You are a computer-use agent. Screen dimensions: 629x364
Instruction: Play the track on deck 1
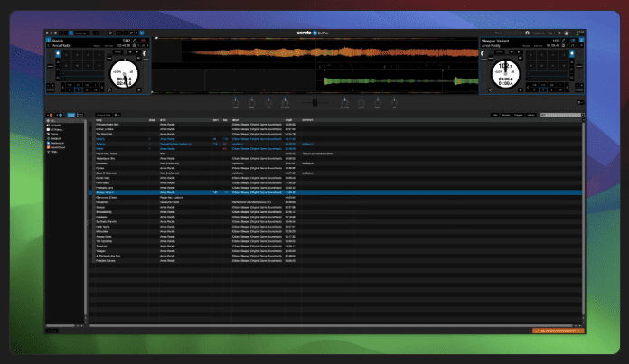pyautogui.click(x=137, y=52)
